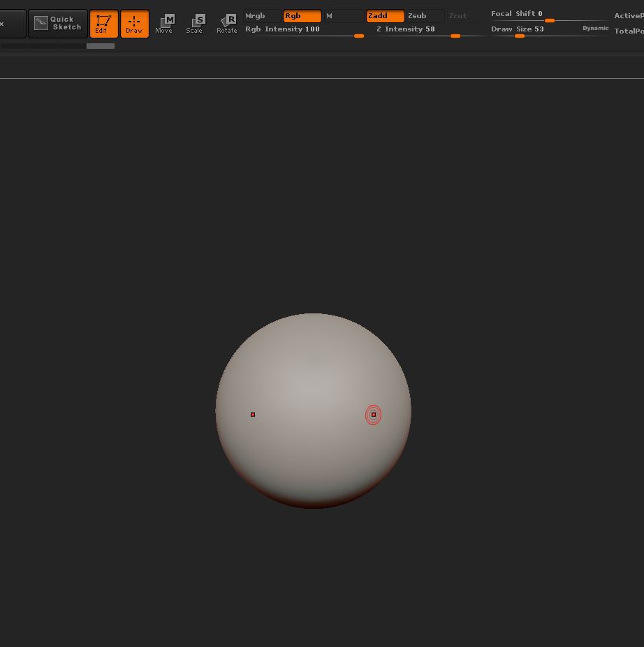Toggle Zadd sculpt mode

[x=385, y=15]
